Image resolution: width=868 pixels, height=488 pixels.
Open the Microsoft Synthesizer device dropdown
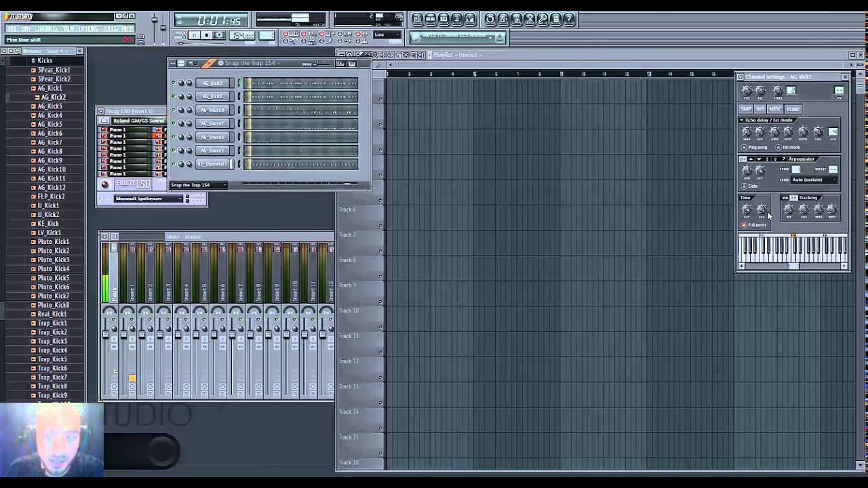[x=149, y=199]
